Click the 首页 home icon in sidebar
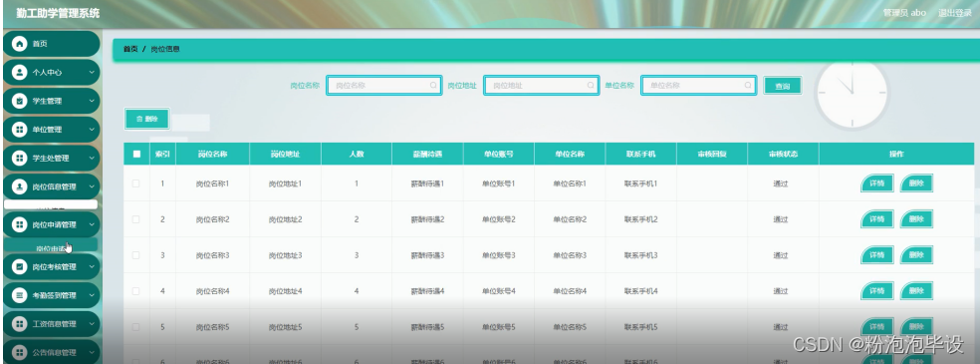Image resolution: width=980 pixels, height=364 pixels. tap(20, 44)
